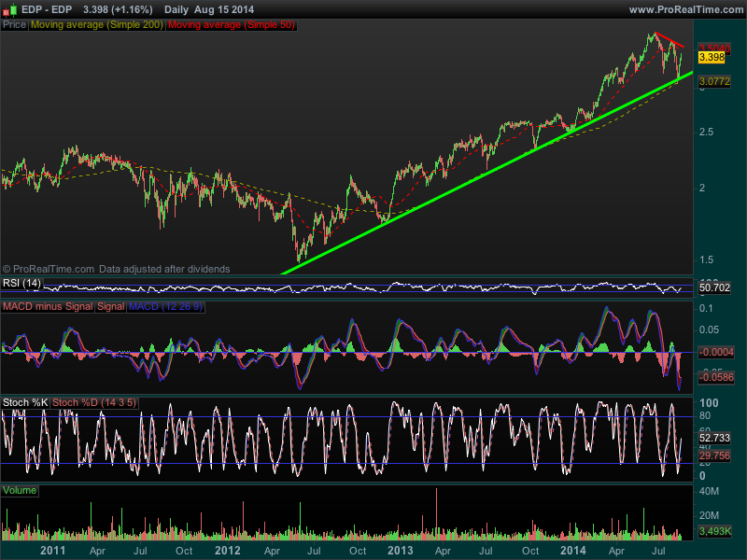The height and width of the screenshot is (560, 747).
Task: Click the RSI (14) indicator label
Action: [21, 284]
